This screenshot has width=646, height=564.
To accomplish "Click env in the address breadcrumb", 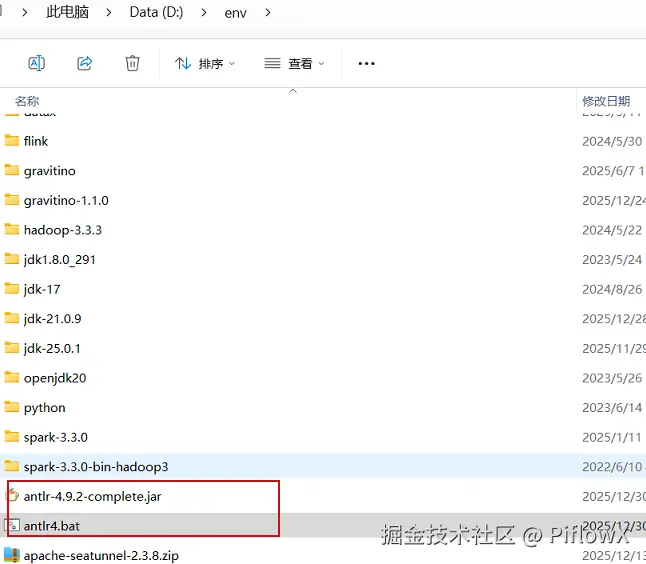I will click(235, 13).
